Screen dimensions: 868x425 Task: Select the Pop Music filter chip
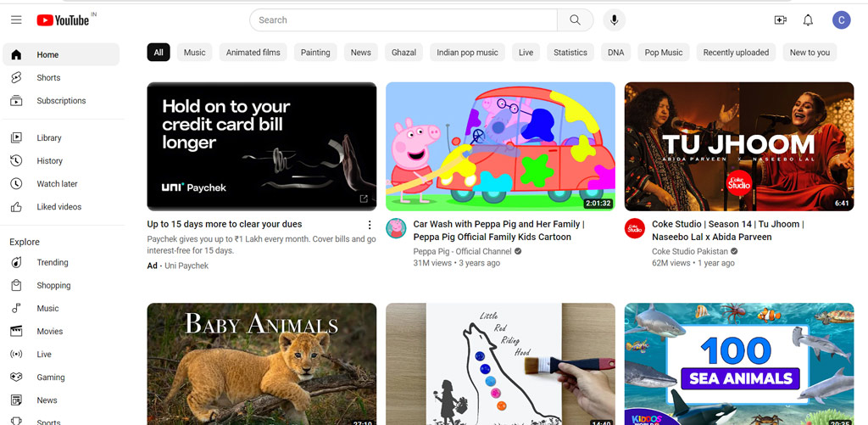coord(664,52)
